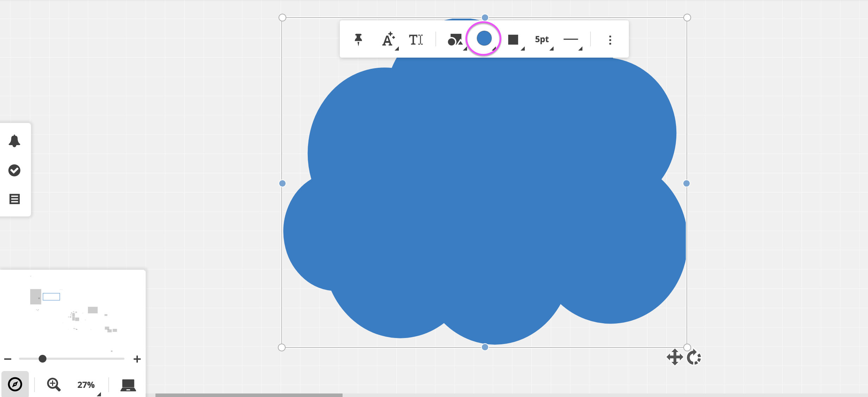Image resolution: width=868 pixels, height=397 pixels.
Task: Click the rotate handle near shape corner
Action: tap(694, 358)
